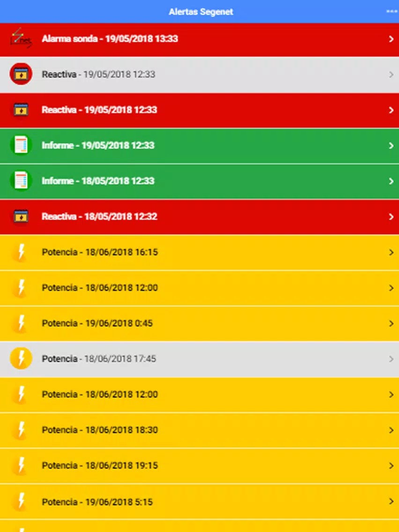Click the report icon on Informe 18/05/2018 row
Screen dimensions: 399x532
click(21, 181)
